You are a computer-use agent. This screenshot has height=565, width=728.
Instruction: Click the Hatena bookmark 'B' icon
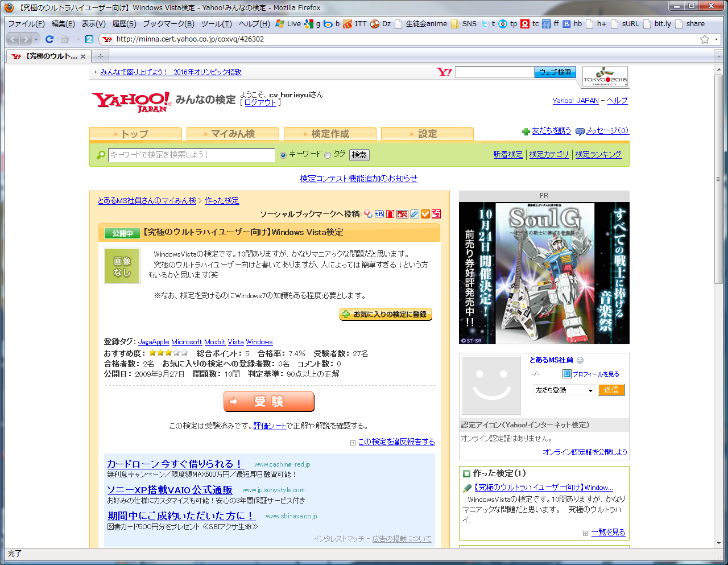[379, 214]
